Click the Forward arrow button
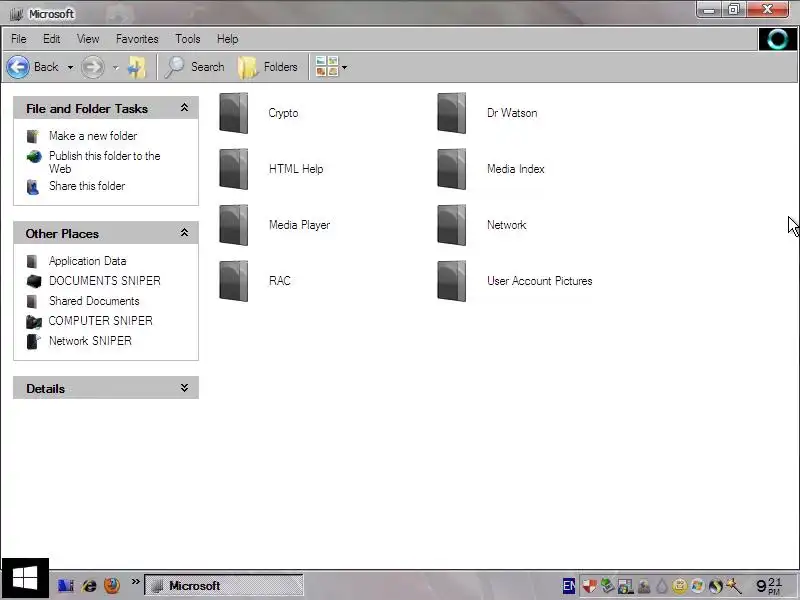 [x=92, y=67]
